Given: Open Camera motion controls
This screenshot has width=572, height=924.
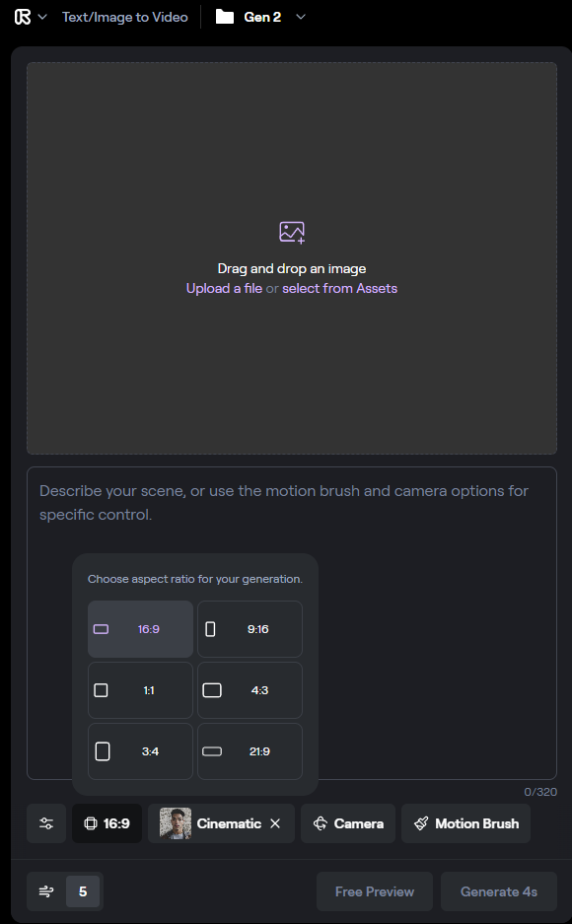Looking at the screenshot, I should click(348, 823).
